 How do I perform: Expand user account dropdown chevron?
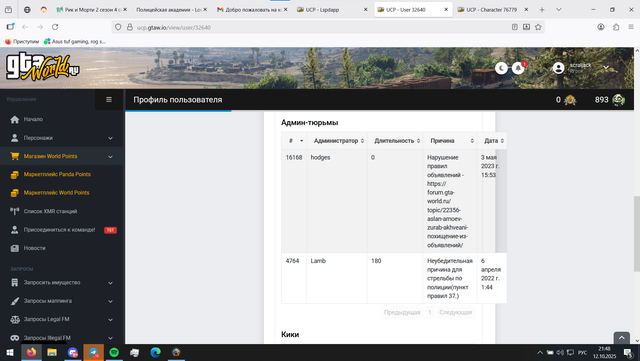[606, 68]
